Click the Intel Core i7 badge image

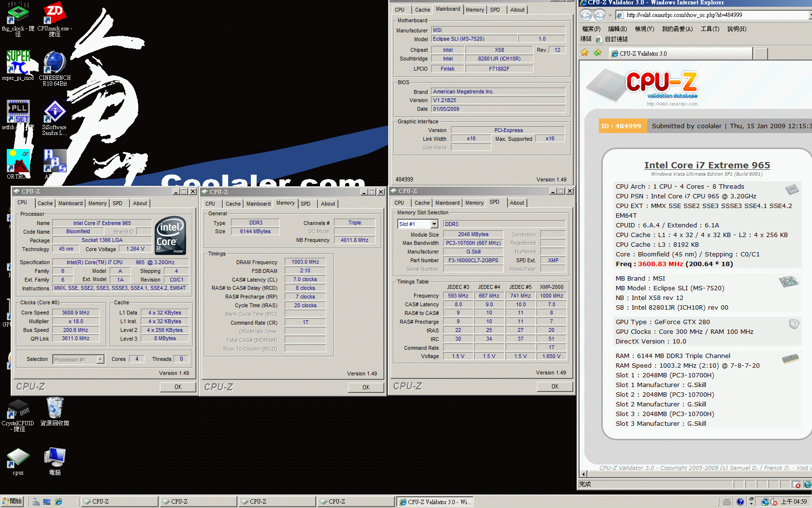(x=171, y=235)
